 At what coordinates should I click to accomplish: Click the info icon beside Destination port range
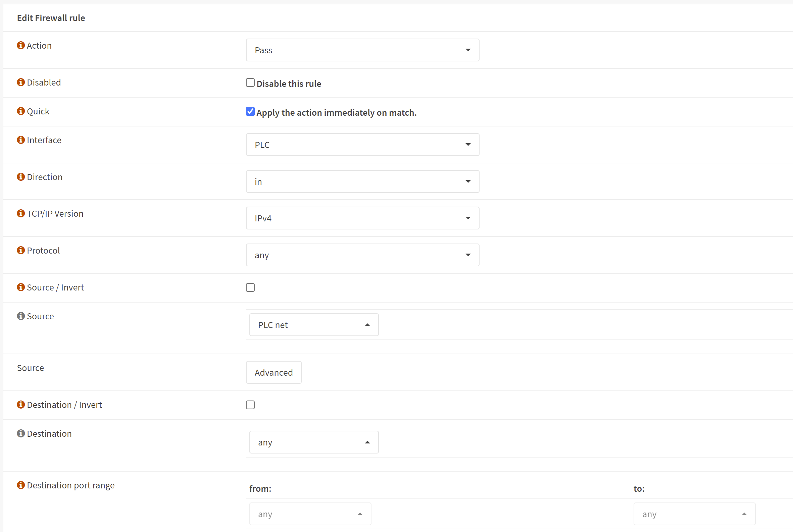click(21, 485)
